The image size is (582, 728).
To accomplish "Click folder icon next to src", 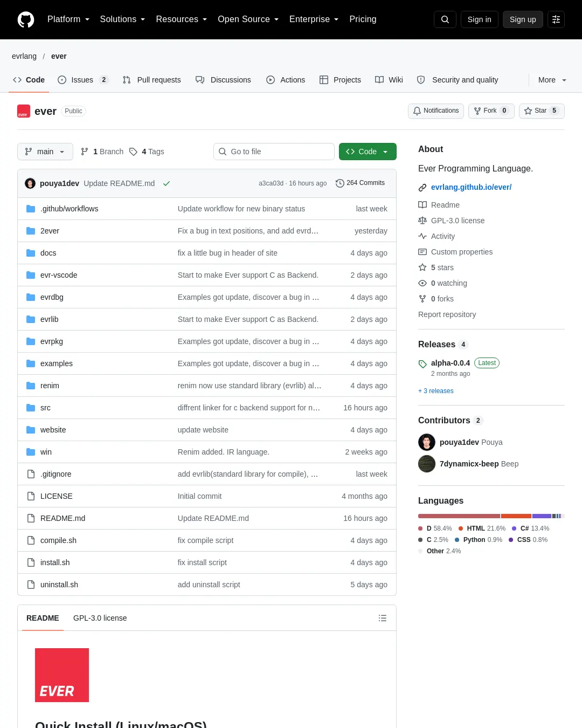I will (31, 408).
